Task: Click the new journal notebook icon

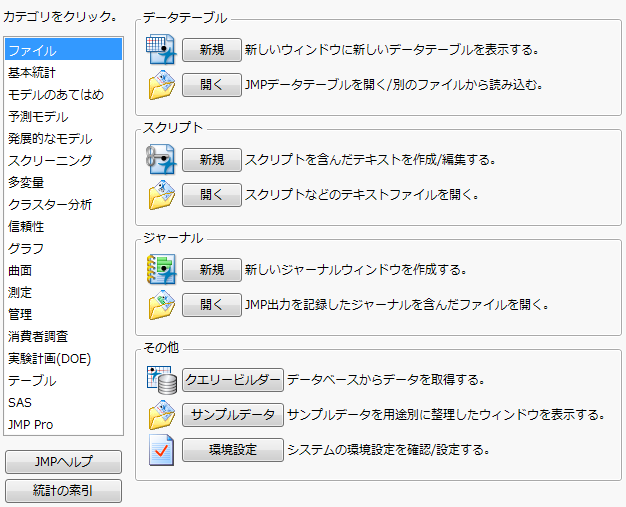Action: click(x=161, y=270)
